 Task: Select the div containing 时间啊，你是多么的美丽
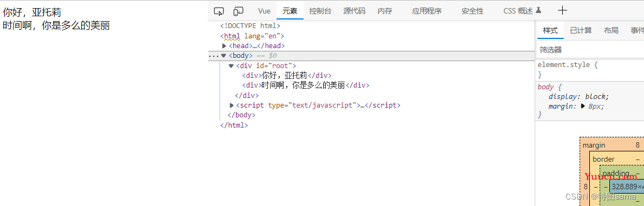306,85
